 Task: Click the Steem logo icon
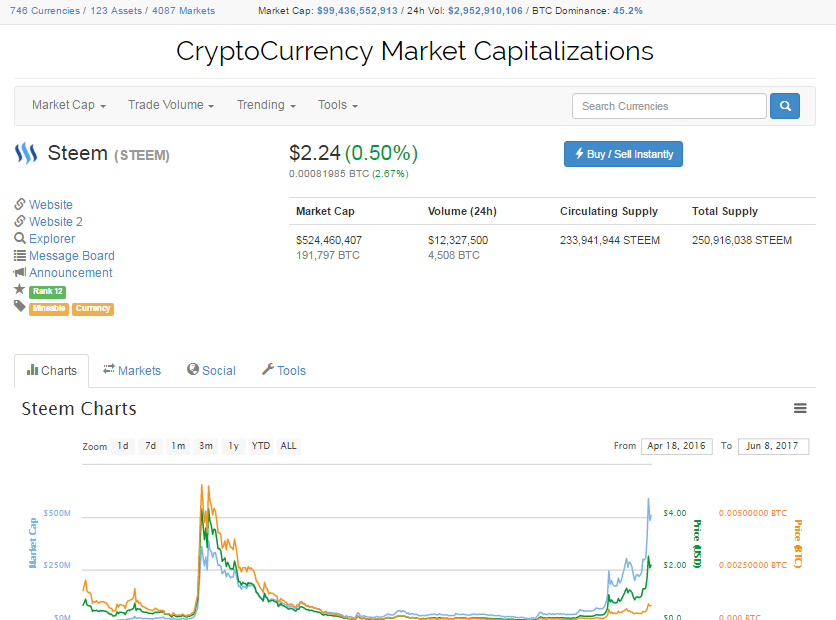tap(26, 154)
